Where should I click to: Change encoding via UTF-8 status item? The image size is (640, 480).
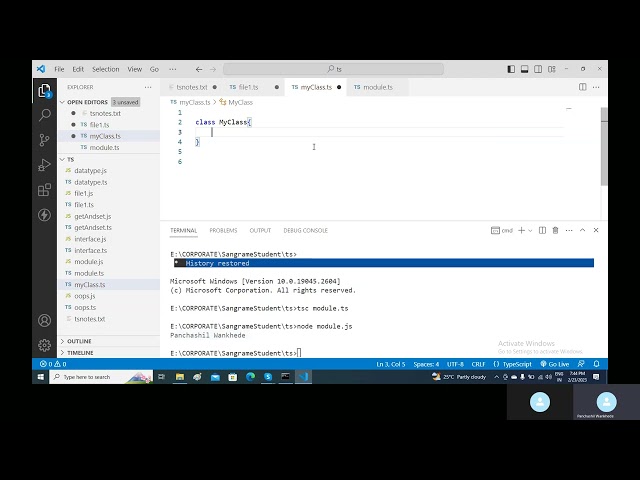click(x=455, y=364)
